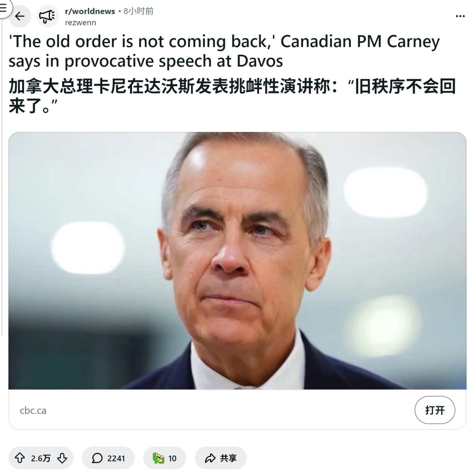Click the award frog icon
472x476 pixels.
click(x=158, y=458)
